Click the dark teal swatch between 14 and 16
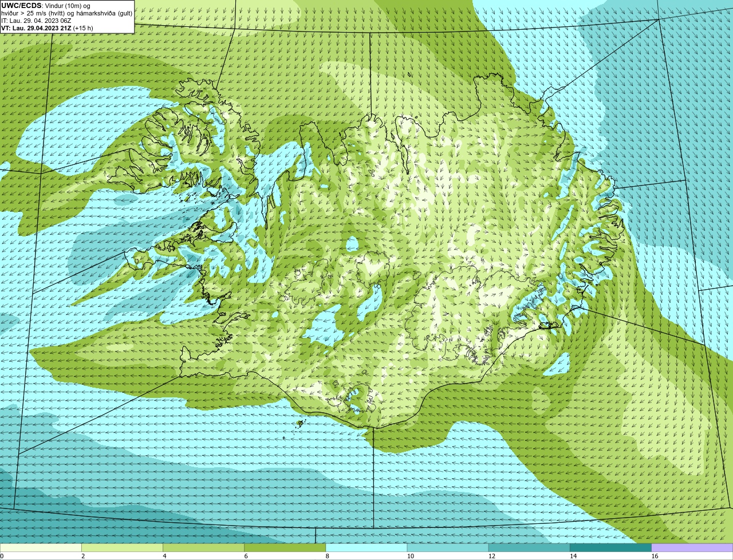The height and width of the screenshot is (560, 733). pyautogui.click(x=610, y=547)
